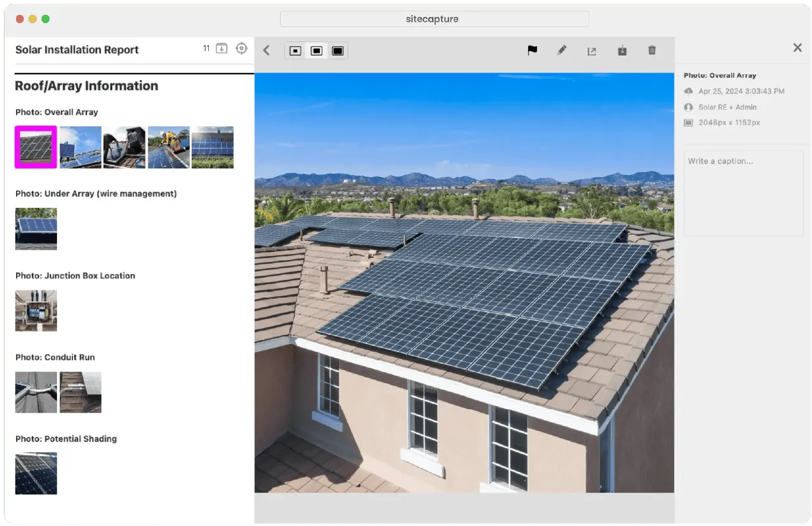Click the Roof/Array Information heading
Image resolution: width=812 pixels, height=526 pixels.
point(87,86)
